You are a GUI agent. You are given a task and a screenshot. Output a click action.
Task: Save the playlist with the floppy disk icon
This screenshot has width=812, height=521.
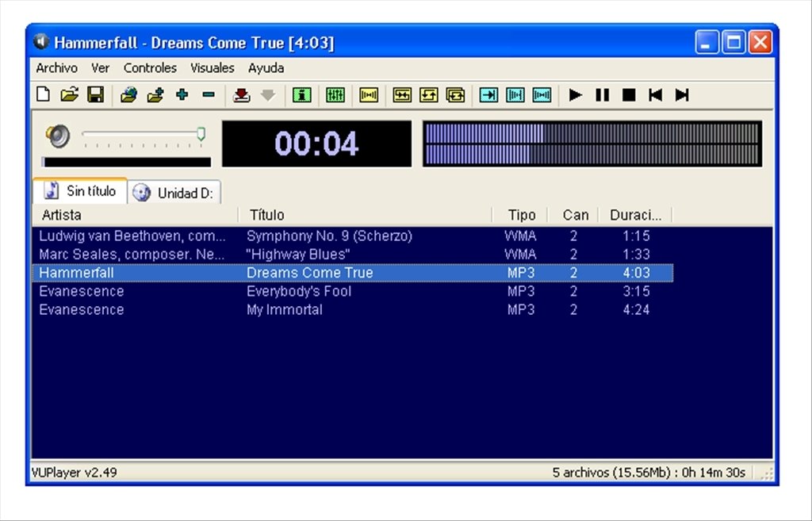pos(96,95)
